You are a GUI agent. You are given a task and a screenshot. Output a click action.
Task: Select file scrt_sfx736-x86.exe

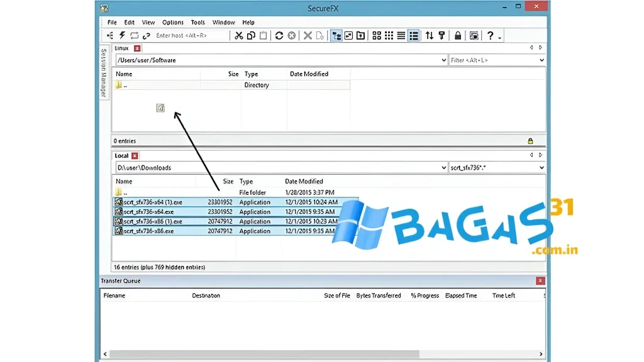(x=235, y=231)
